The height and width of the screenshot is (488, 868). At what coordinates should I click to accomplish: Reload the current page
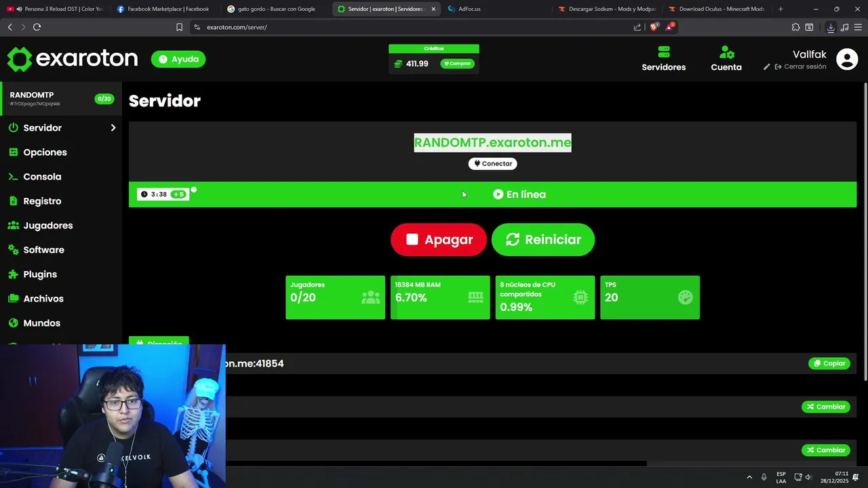coord(37,27)
